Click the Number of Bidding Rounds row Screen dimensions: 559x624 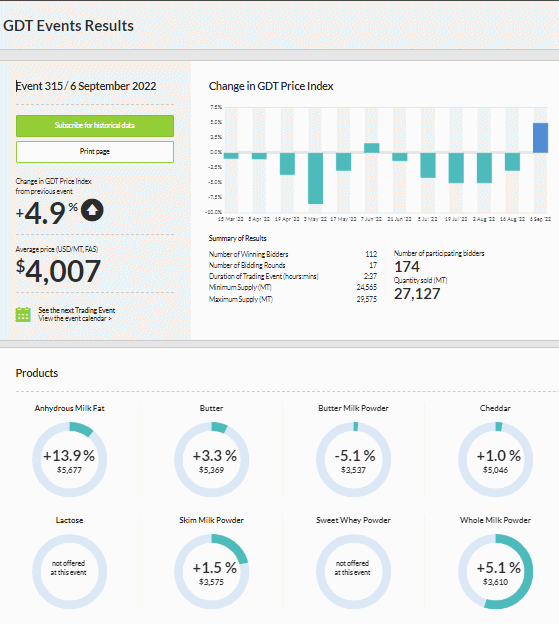[x=293, y=265]
